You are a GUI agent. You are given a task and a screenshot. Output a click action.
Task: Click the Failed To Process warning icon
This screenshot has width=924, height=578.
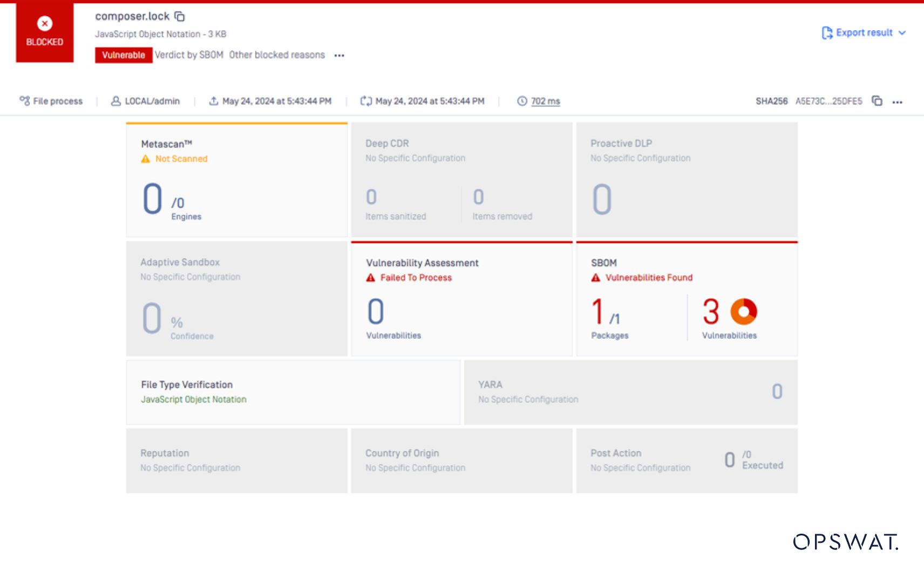pos(371,278)
